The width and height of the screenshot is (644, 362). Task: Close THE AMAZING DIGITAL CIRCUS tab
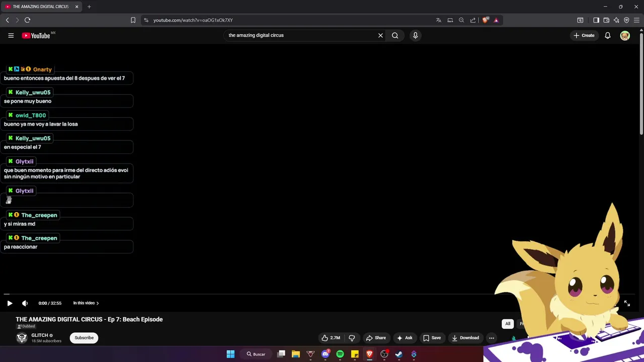[76, 7]
